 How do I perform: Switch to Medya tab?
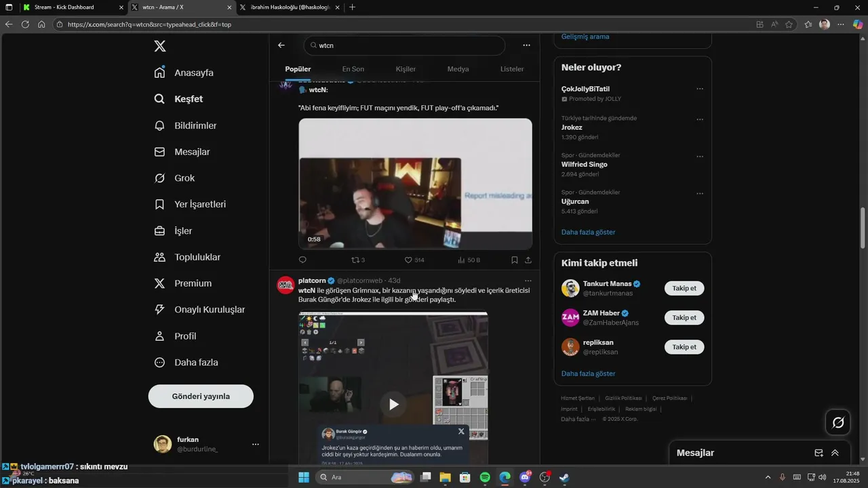tap(458, 69)
